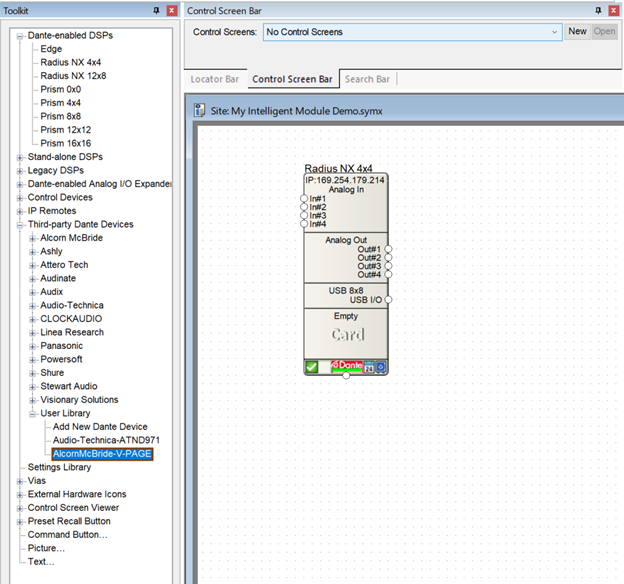This screenshot has width=624, height=584.
Task: Switch to the Search Bar tab
Action: pyautogui.click(x=367, y=79)
